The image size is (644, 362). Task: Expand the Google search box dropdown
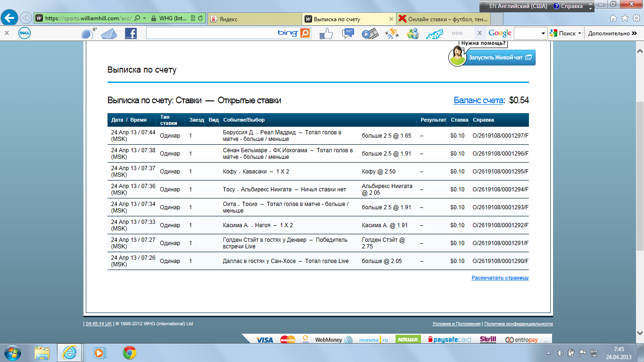pyautogui.click(x=543, y=33)
